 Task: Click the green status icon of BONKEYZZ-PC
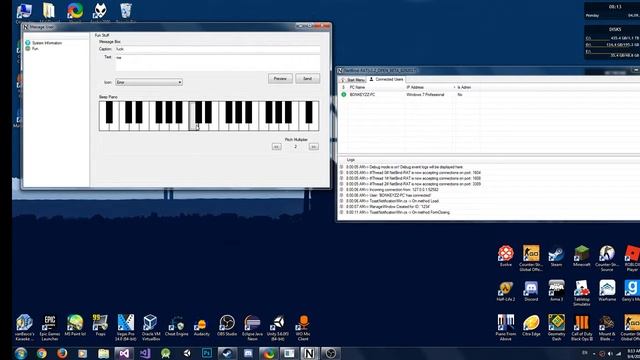click(x=344, y=94)
